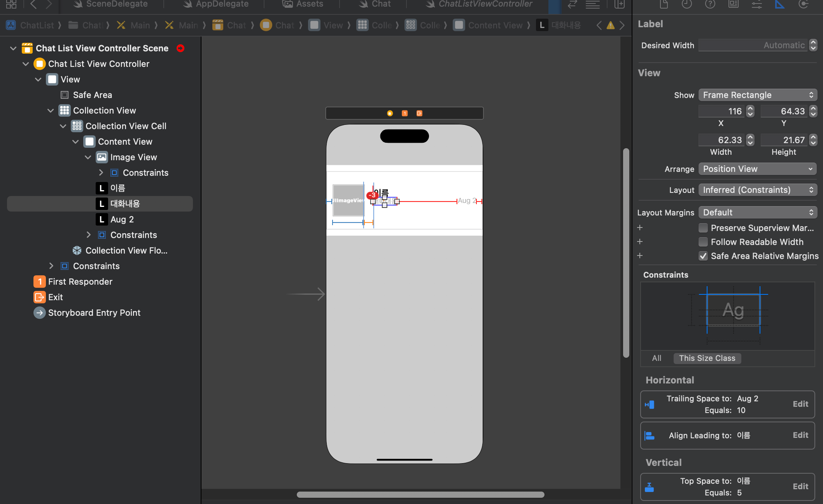Enable Preserve Superview Margins checkbox
The image size is (823, 504).
703,228
